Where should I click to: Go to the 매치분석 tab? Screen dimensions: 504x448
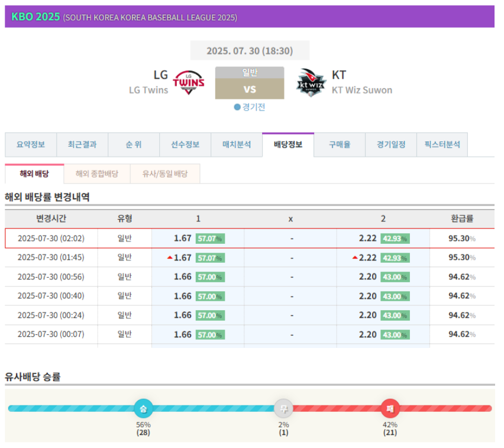coord(237,145)
